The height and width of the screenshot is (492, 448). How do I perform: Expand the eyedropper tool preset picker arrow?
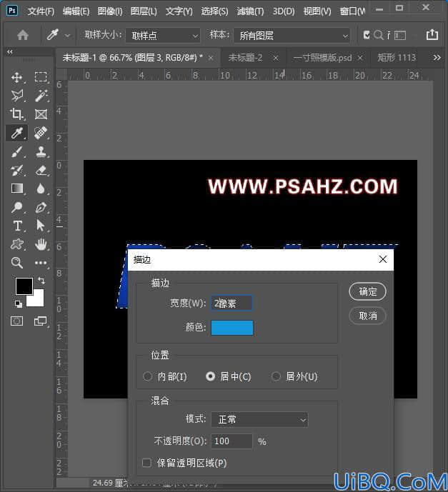tap(67, 36)
